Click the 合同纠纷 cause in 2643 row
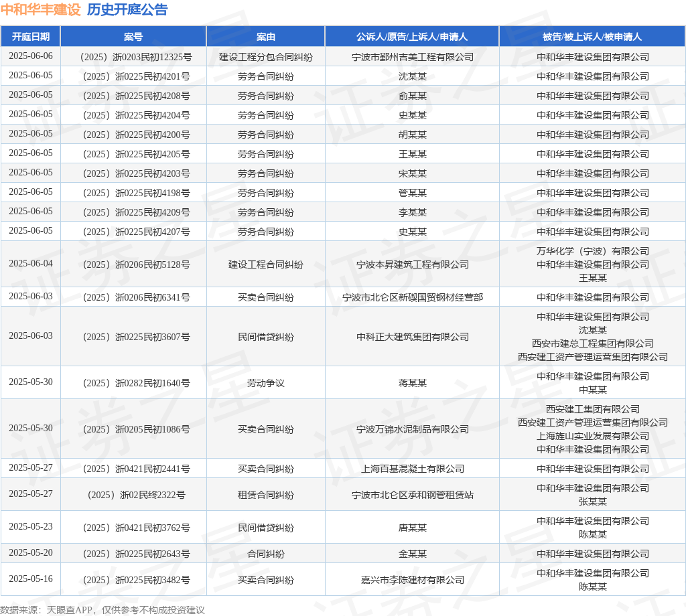This screenshot has width=686, height=616. point(265,554)
